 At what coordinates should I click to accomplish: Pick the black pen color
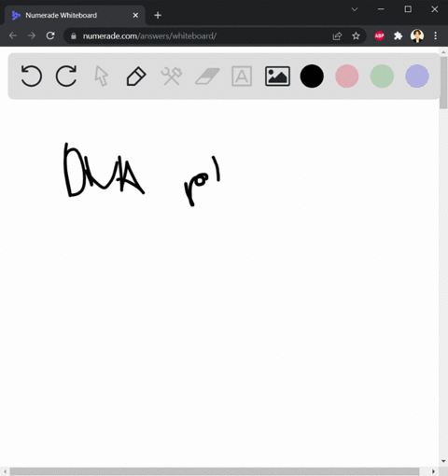(312, 76)
